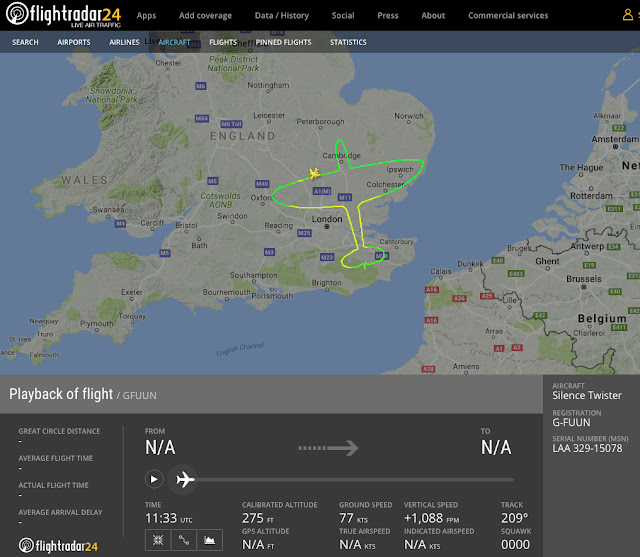This screenshot has height=557, width=640.
Task: Click the GFUUN flight identifier in title
Action: (x=140, y=395)
